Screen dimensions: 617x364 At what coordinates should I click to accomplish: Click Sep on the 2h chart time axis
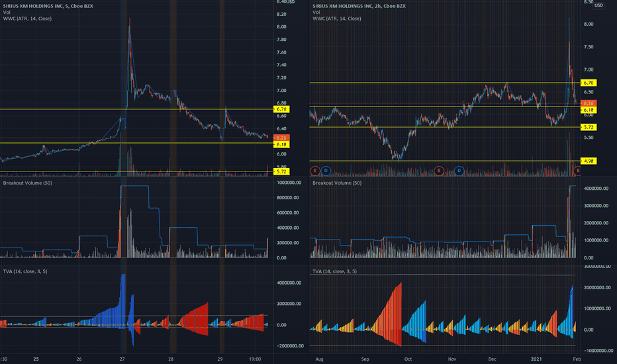coord(365,359)
